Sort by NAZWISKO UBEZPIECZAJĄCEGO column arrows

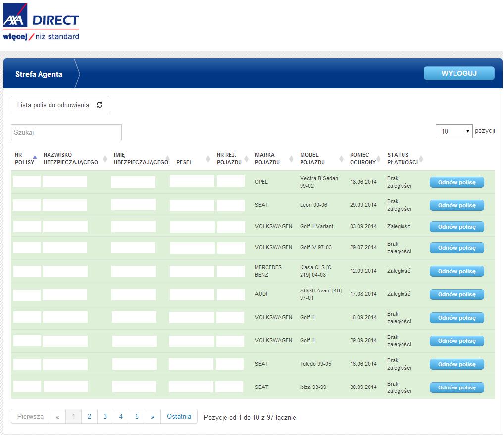click(x=105, y=159)
